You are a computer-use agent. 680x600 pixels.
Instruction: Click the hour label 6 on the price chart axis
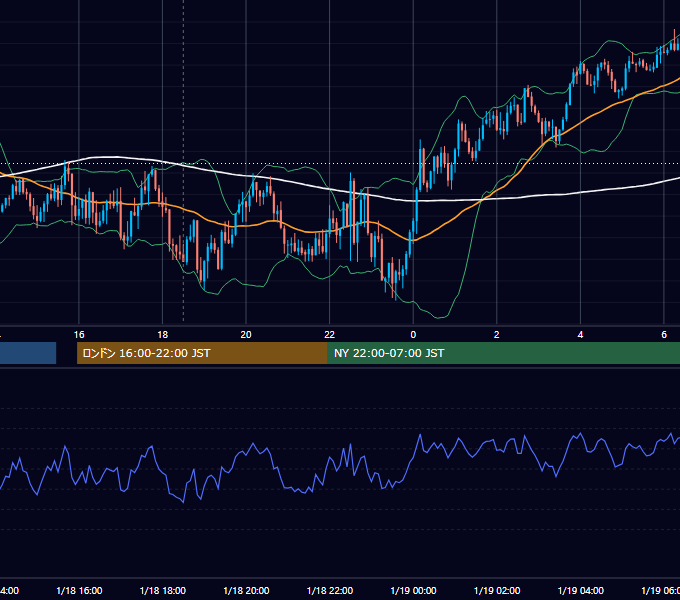click(664, 335)
